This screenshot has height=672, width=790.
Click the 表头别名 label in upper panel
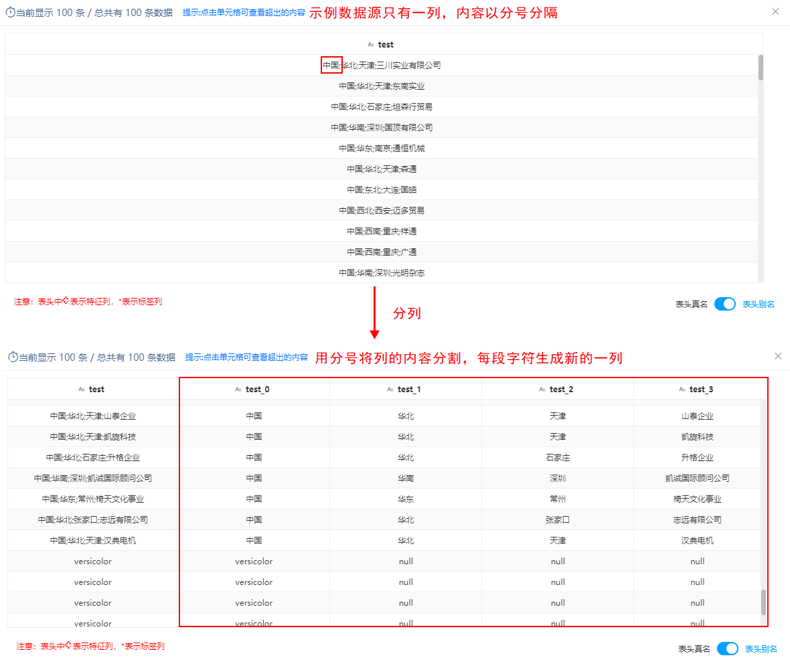click(x=759, y=305)
